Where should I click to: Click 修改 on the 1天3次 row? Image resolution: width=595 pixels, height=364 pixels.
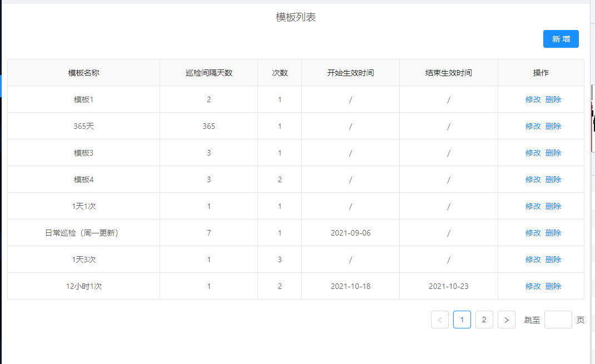click(532, 260)
